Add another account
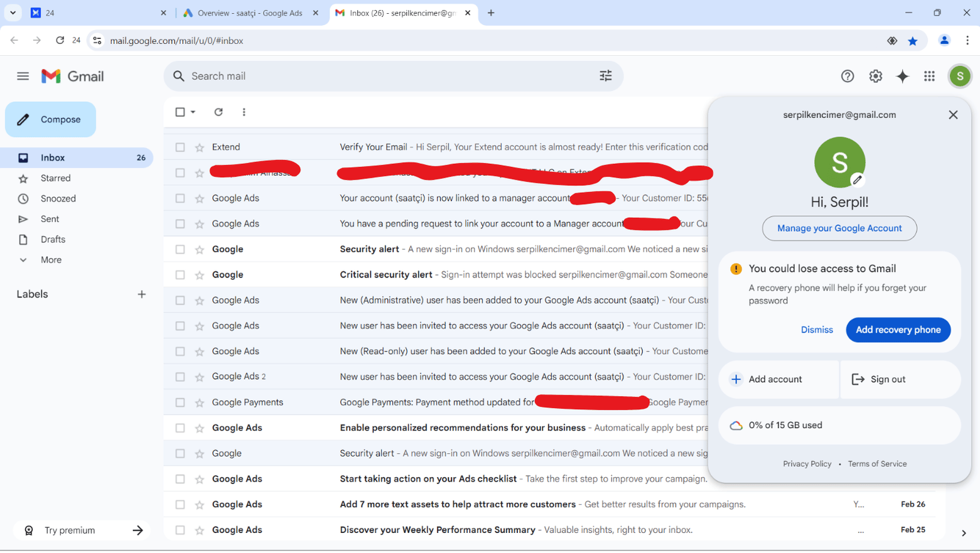This screenshot has height=553, width=980. point(778,379)
